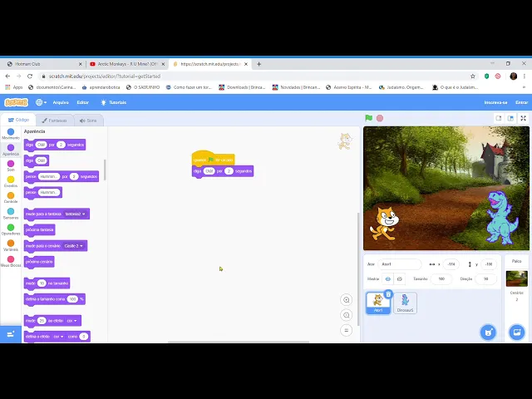Edit the sprite y position field
This screenshot has height=399, width=532.
(x=488, y=264)
